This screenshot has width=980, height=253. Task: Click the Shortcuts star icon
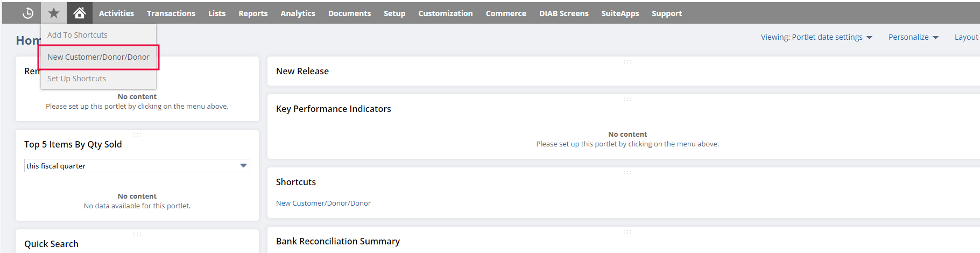click(x=54, y=13)
